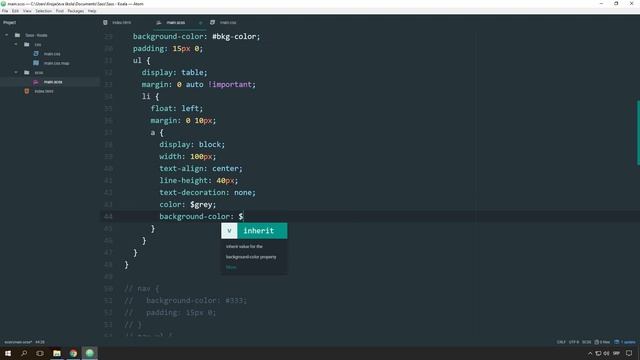Click the index.html file icon in tree
Image resolution: width=640 pixels, height=360 pixels.
click(x=27, y=91)
